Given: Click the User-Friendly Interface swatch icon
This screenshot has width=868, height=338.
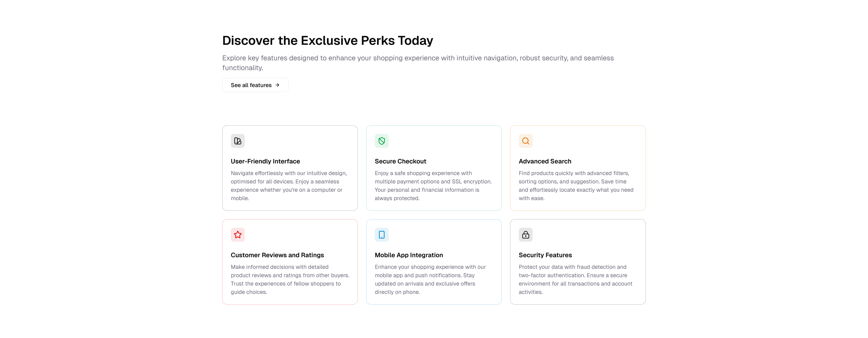Looking at the screenshot, I should (x=238, y=141).
